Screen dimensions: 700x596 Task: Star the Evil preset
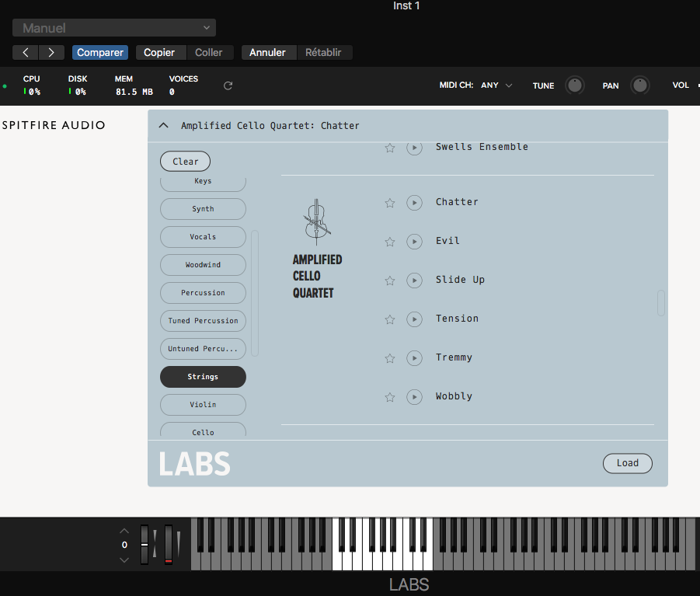coord(389,241)
